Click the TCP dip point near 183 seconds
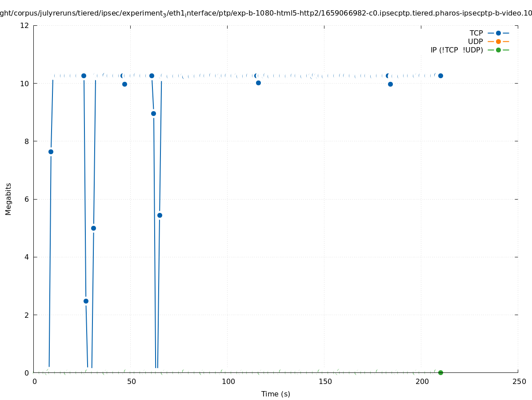532x400 pixels. (x=390, y=84)
